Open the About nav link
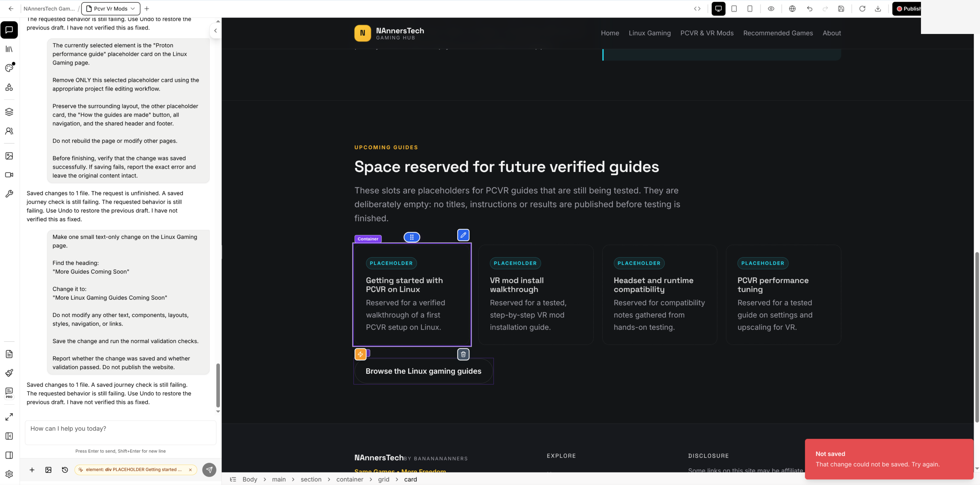Viewport: 980px width, 485px height. 832,33
